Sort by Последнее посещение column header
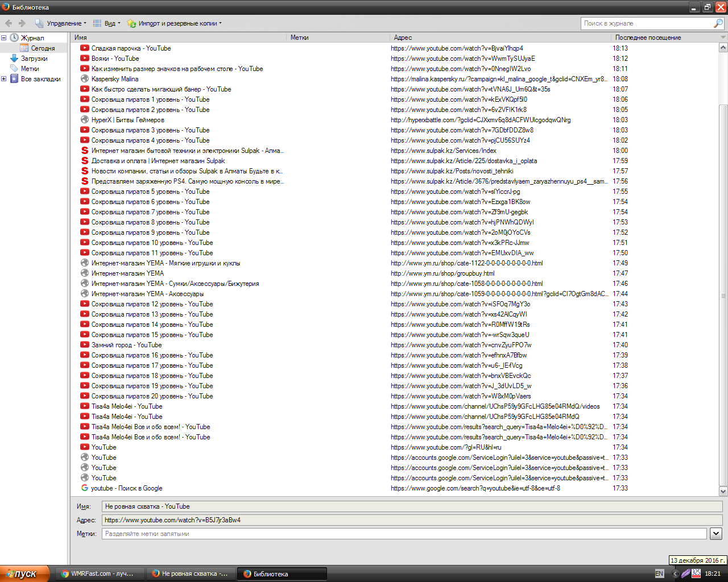 click(x=665, y=38)
